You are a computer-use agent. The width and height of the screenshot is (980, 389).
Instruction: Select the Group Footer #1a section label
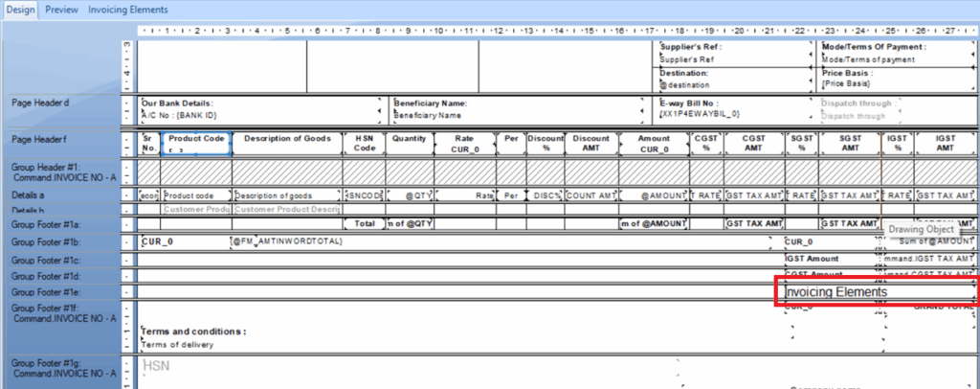46,224
